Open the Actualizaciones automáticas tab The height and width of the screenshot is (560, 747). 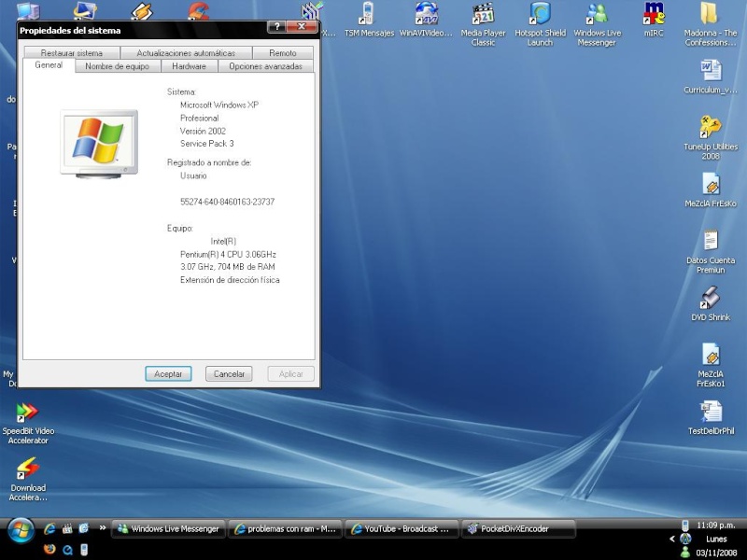pos(186,53)
